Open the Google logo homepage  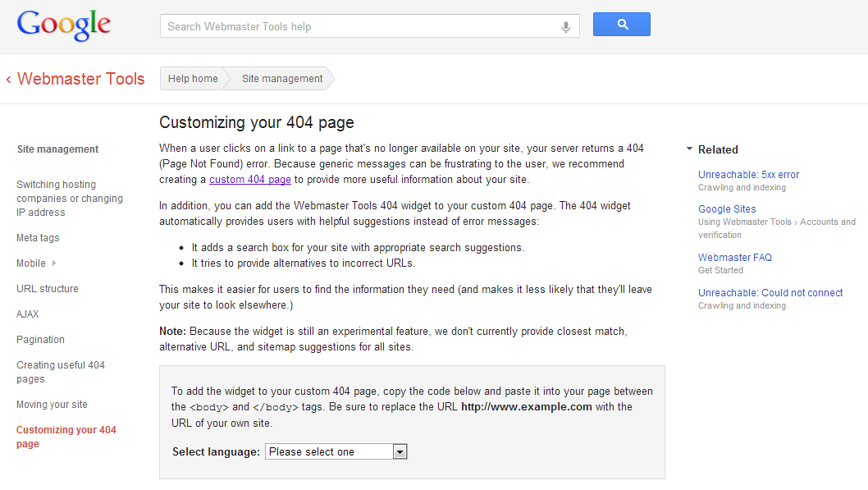click(x=64, y=25)
